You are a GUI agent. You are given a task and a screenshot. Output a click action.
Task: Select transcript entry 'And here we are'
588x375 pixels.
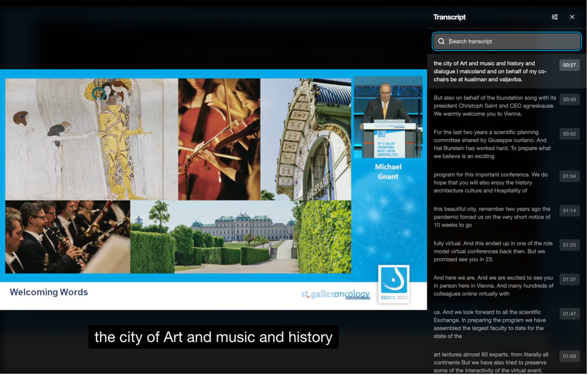click(x=493, y=286)
